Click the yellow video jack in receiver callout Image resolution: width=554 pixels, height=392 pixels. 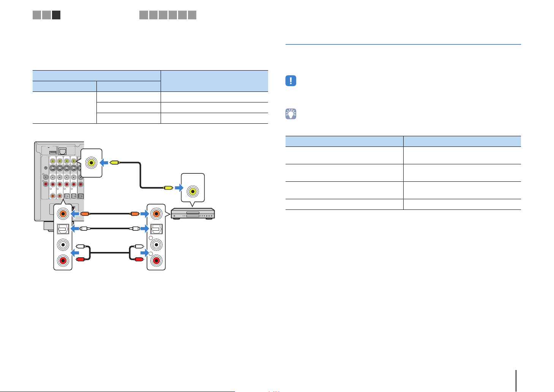tap(91, 163)
